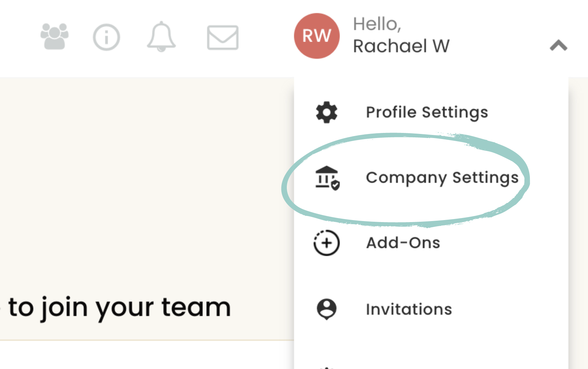
Task: Click the Rachael W user name
Action: (401, 46)
